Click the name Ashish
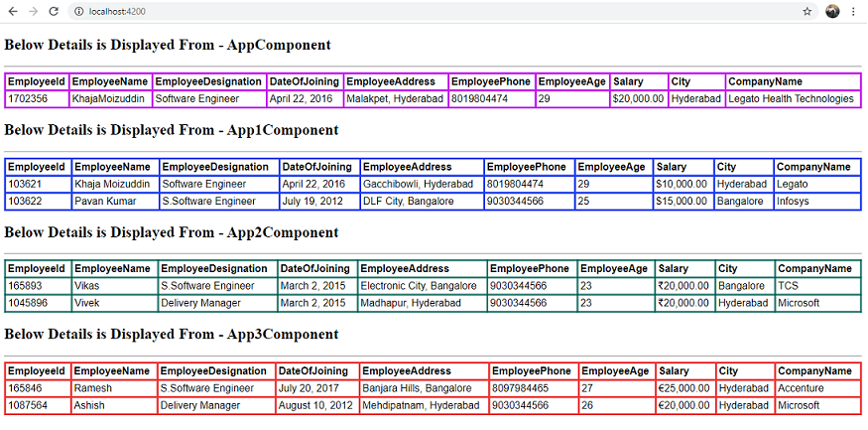The image size is (868, 430). pyautogui.click(x=89, y=405)
